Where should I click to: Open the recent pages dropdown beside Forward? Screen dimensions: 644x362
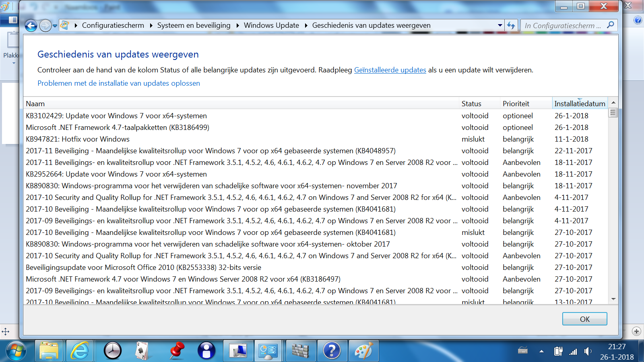(x=55, y=26)
